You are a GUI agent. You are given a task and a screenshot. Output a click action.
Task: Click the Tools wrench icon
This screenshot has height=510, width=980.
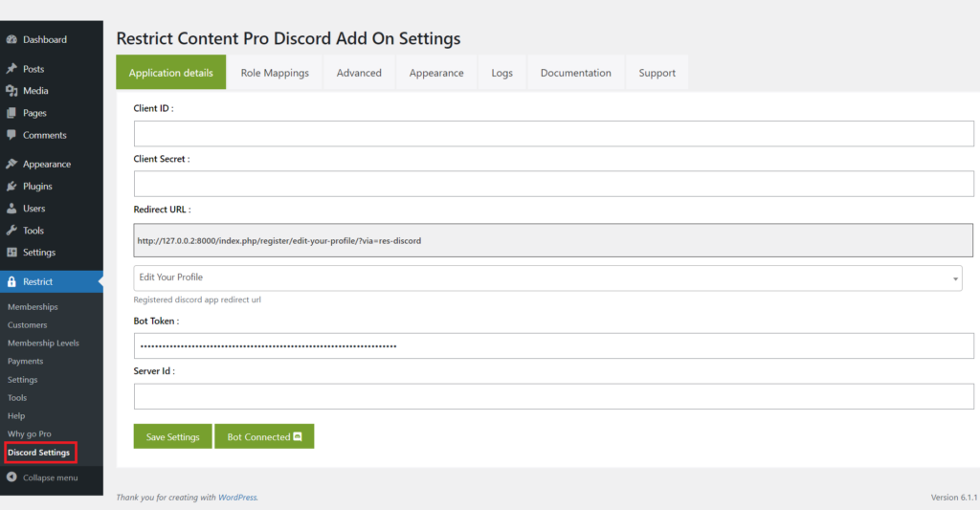(11, 231)
